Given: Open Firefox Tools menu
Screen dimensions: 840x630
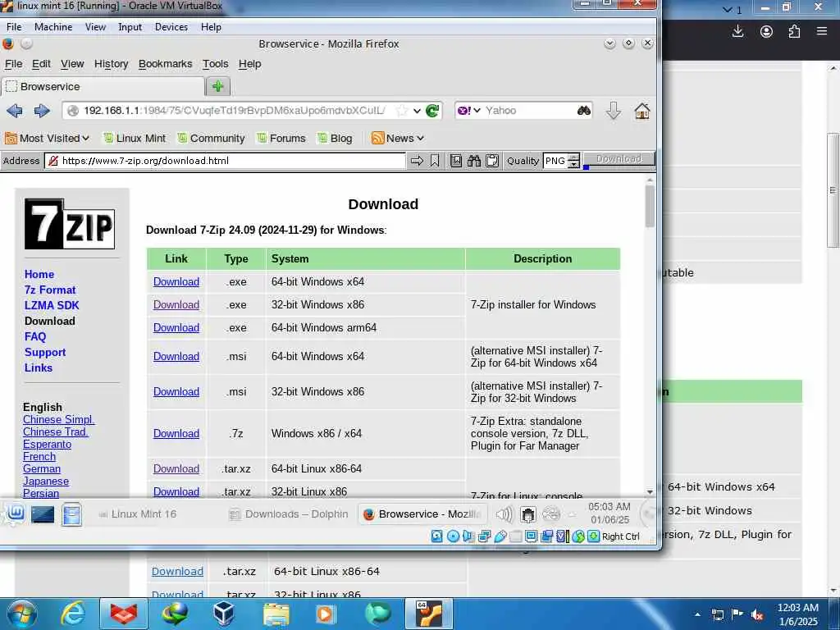Looking at the screenshot, I should 216,64.
